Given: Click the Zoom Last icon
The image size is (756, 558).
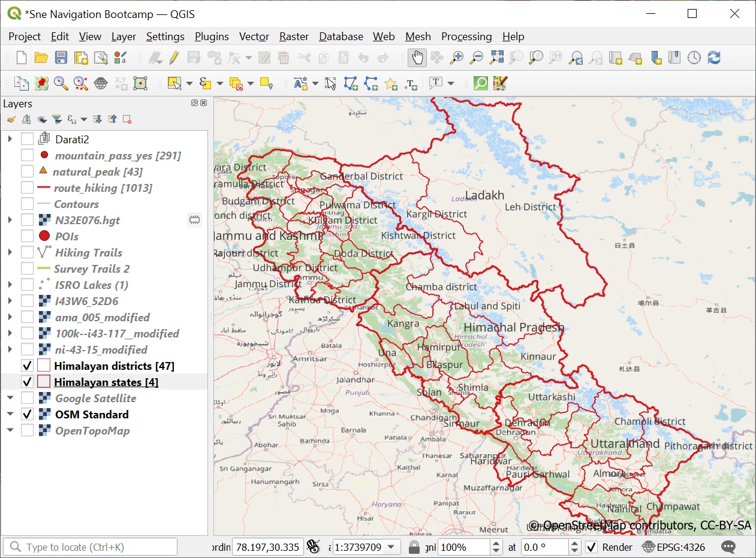Looking at the screenshot, I should (x=576, y=58).
